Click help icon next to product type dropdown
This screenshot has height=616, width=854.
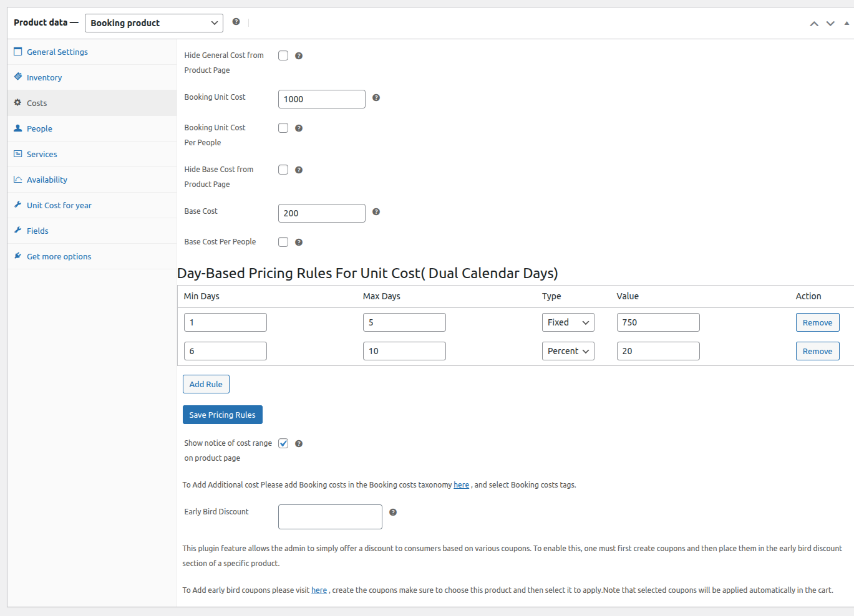[236, 22]
